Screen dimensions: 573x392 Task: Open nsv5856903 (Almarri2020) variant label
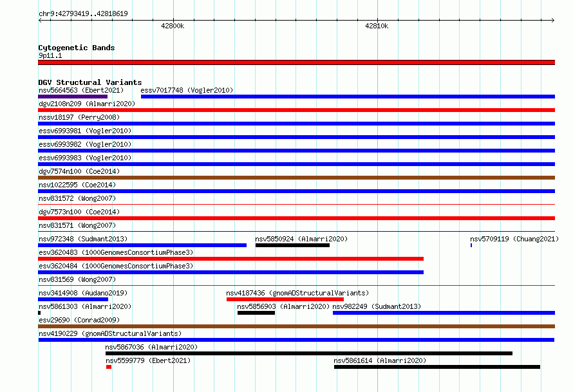[283, 306]
